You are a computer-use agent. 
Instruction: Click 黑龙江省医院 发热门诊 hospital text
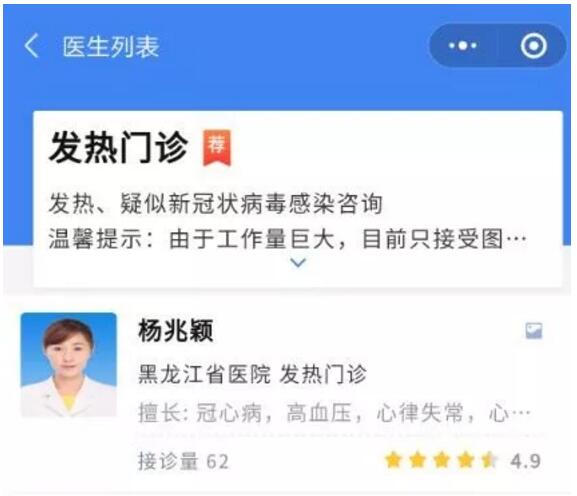coord(252,374)
